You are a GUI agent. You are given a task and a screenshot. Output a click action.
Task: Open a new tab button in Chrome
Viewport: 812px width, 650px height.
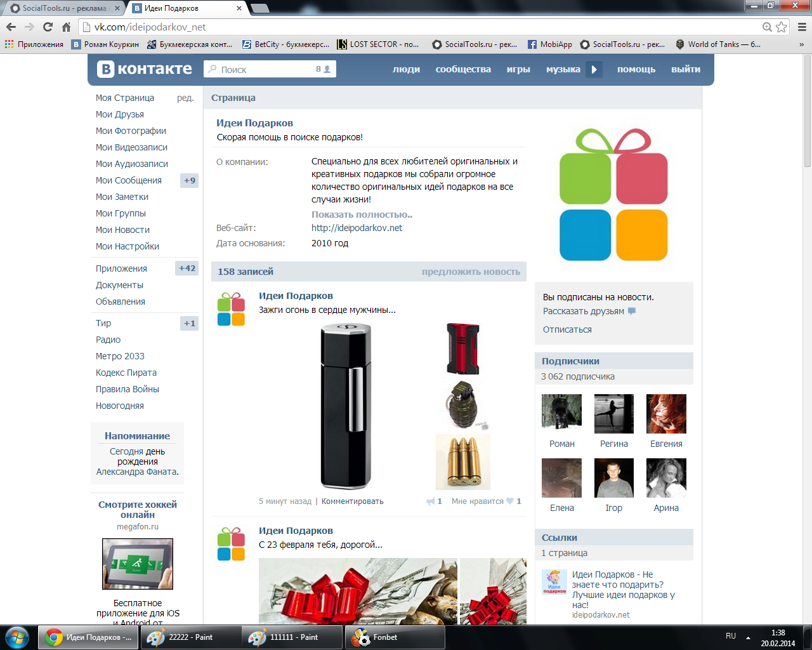[x=260, y=8]
